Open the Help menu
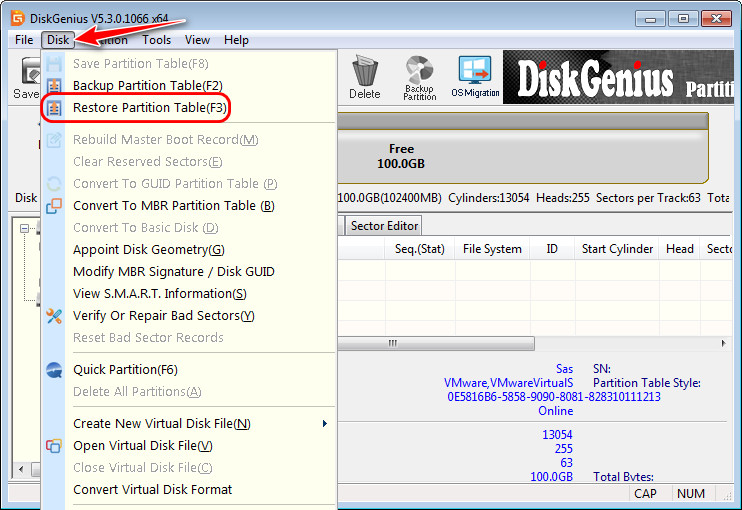742x510 pixels. tap(236, 40)
